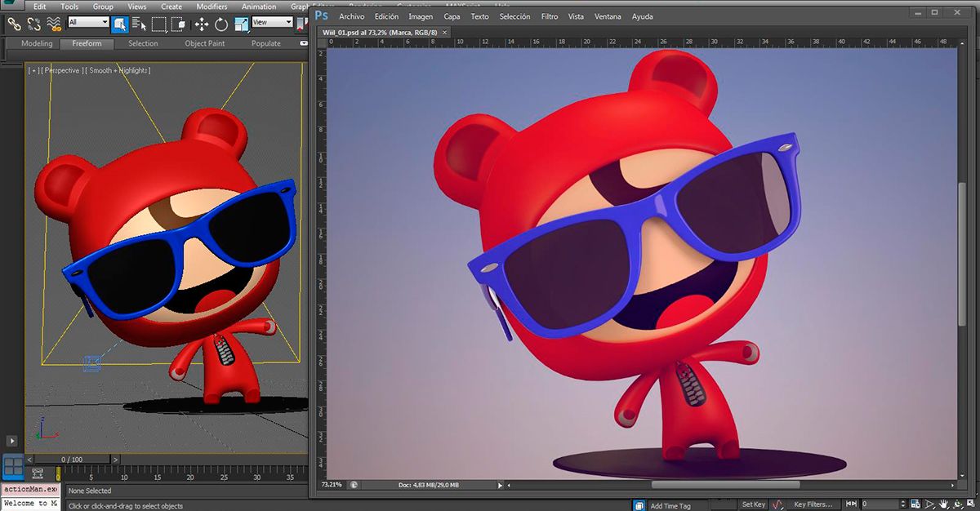This screenshot has width=980, height=511.
Task: Toggle the Window/Crossing selection mode
Action: coord(179,24)
